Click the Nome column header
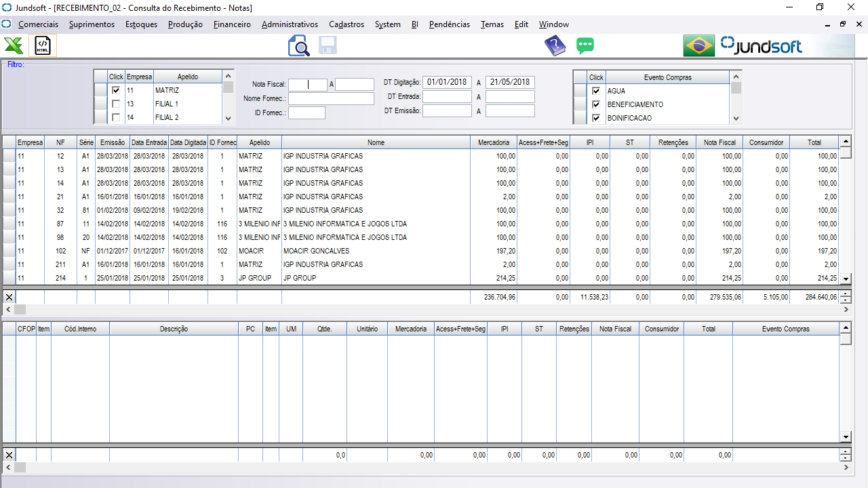 tap(376, 142)
